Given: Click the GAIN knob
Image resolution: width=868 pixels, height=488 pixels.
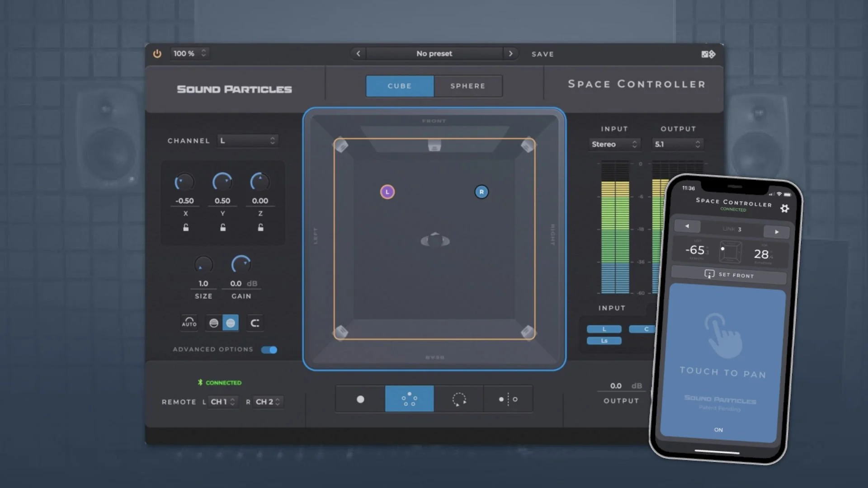Looking at the screenshot, I should (x=241, y=264).
